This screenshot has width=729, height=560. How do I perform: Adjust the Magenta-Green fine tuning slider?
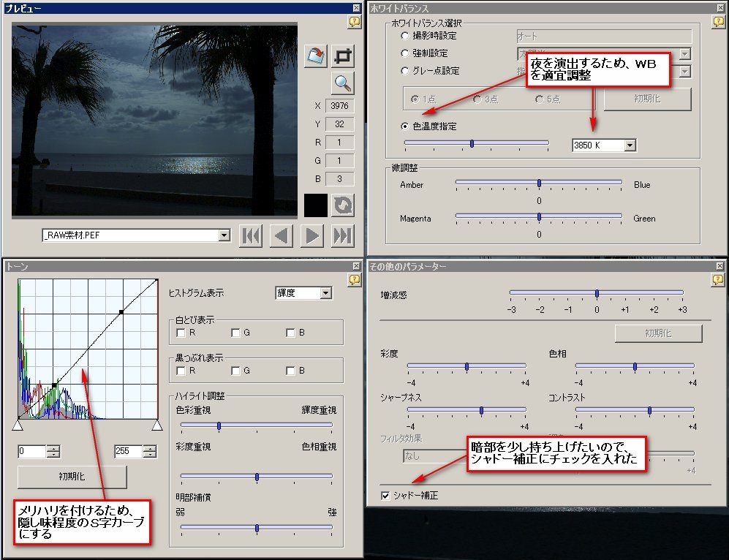(x=539, y=217)
